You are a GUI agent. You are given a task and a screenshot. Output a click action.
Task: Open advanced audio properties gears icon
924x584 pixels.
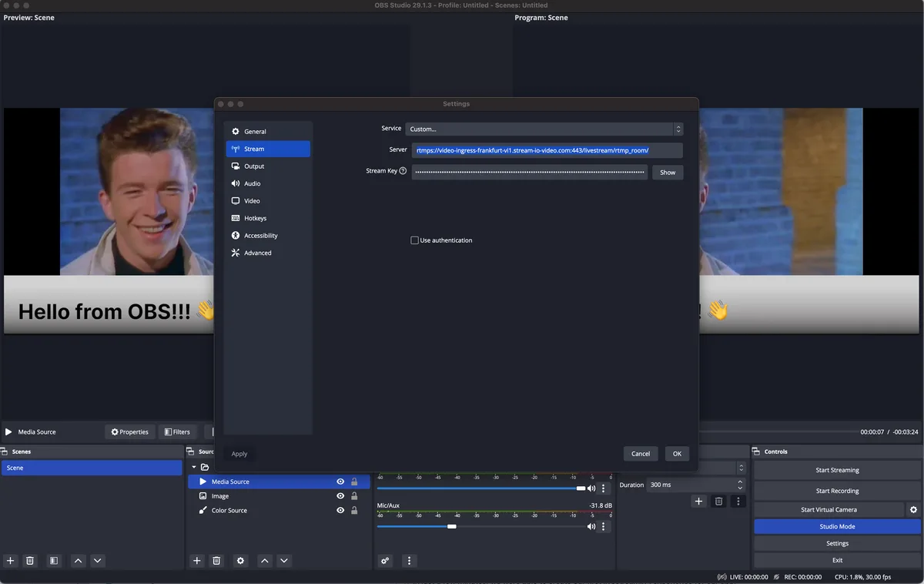385,561
